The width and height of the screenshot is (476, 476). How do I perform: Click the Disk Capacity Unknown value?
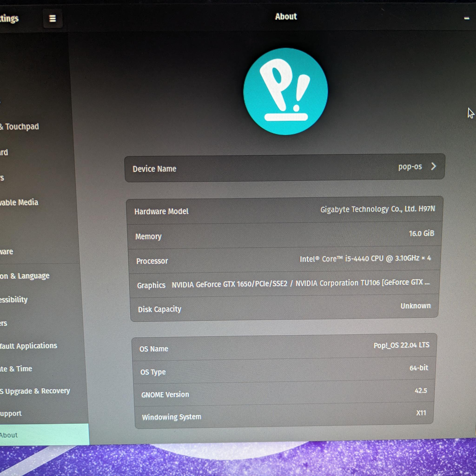pyautogui.click(x=415, y=306)
